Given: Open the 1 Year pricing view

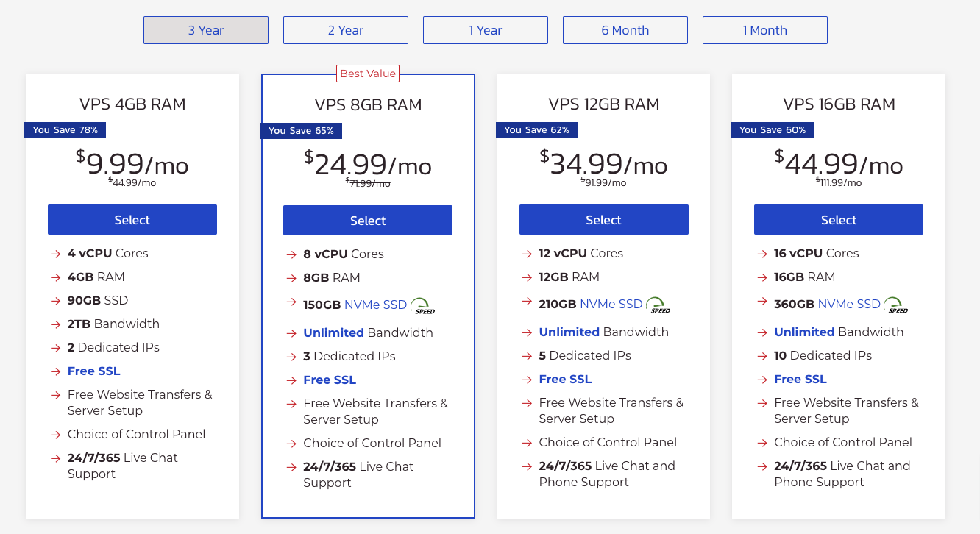Looking at the screenshot, I should pyautogui.click(x=485, y=30).
